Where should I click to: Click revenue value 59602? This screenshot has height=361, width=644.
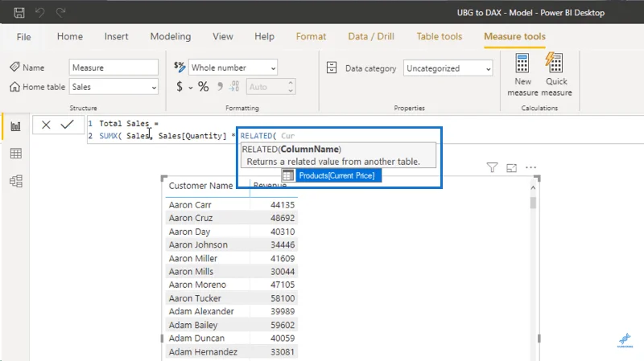[x=283, y=325]
